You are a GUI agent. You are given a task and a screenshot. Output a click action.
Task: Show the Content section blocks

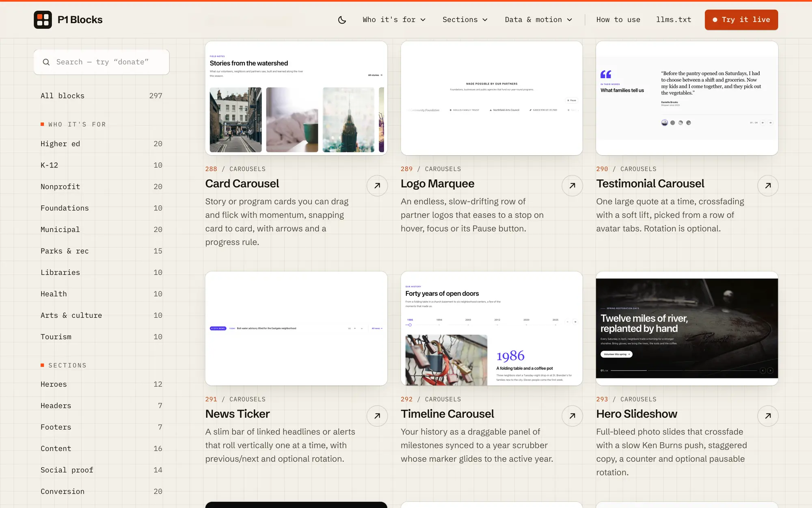tap(101, 449)
